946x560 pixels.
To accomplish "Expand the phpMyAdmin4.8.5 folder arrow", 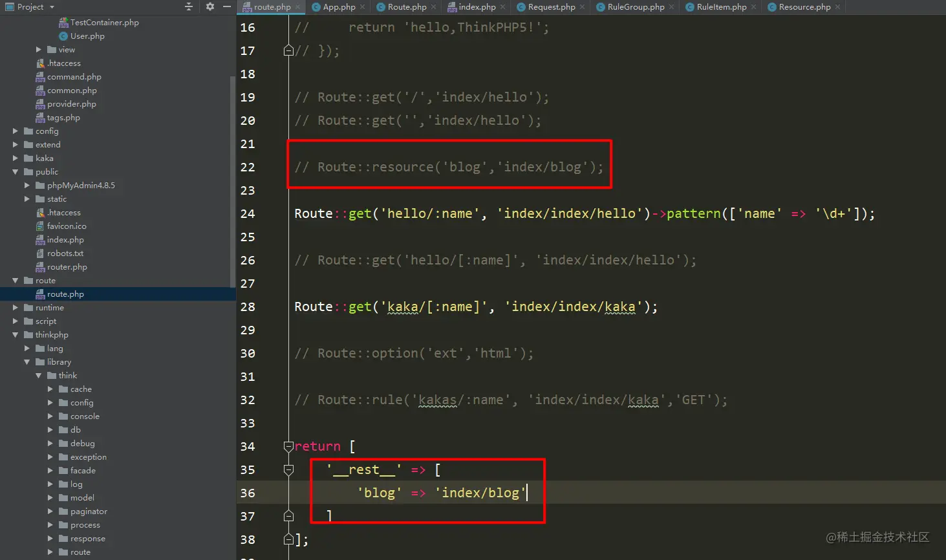I will 27,186.
